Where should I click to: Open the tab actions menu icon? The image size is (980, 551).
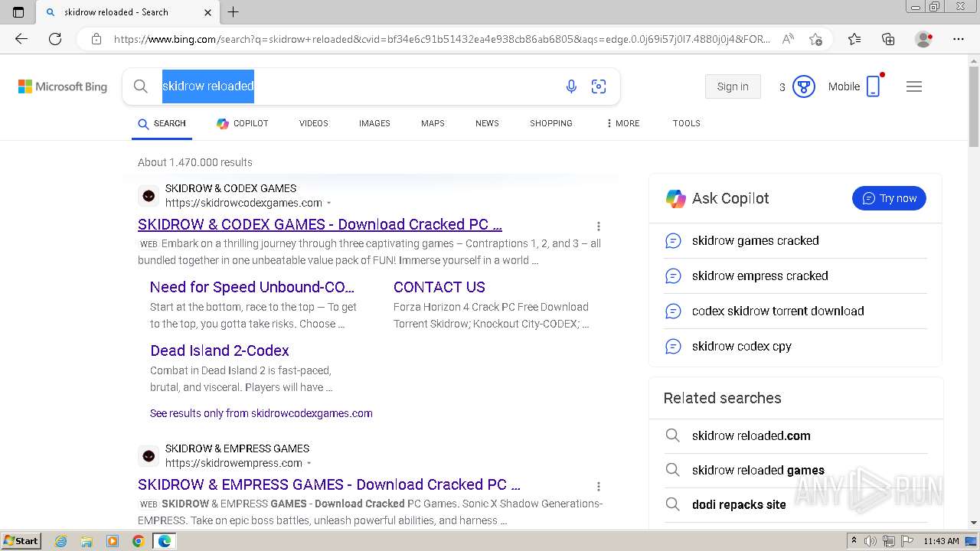(x=18, y=12)
